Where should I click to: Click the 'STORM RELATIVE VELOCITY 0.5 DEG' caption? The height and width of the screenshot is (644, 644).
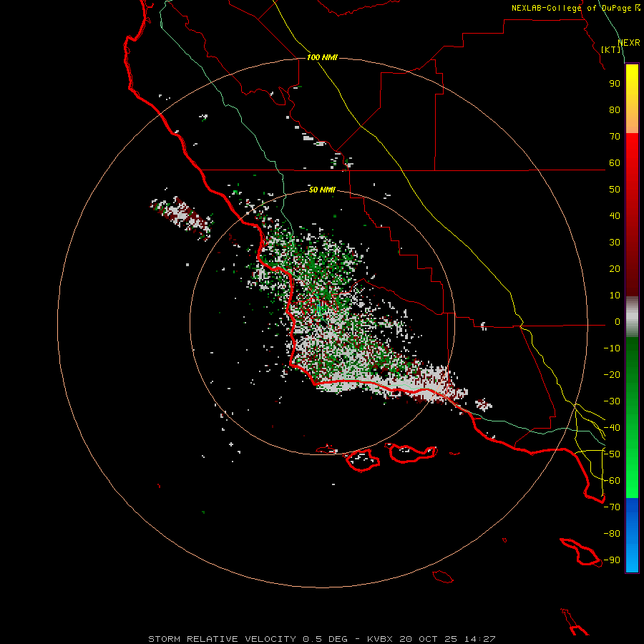[x=248, y=639]
